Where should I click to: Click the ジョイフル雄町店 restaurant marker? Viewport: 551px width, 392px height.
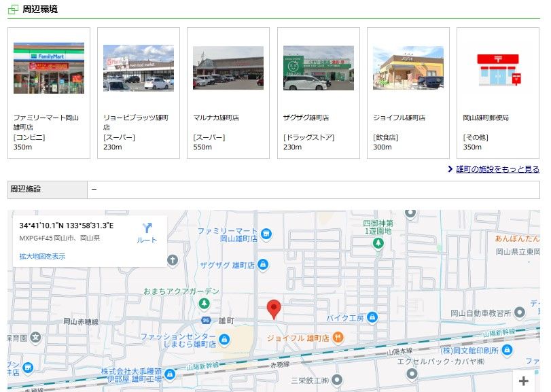338,338
